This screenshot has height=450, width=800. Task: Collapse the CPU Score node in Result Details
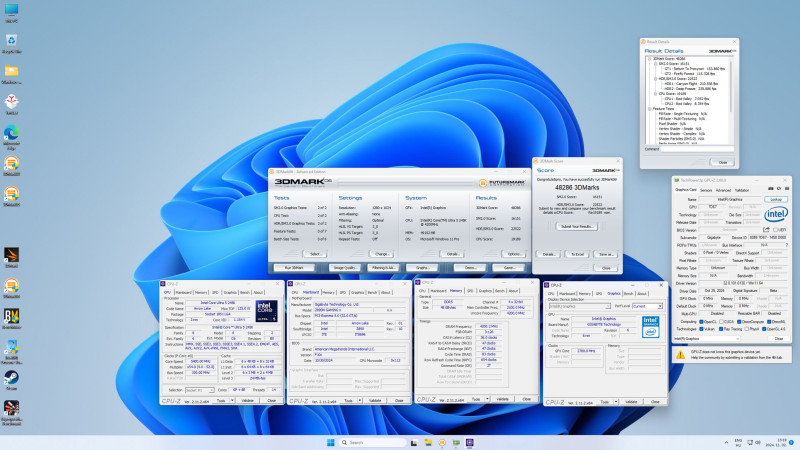point(655,94)
